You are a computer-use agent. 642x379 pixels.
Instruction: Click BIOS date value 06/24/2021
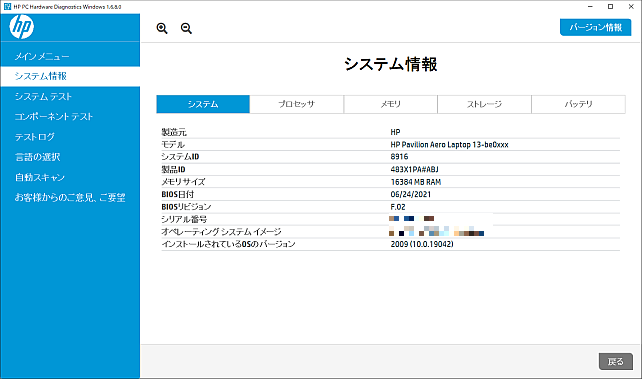coord(411,194)
